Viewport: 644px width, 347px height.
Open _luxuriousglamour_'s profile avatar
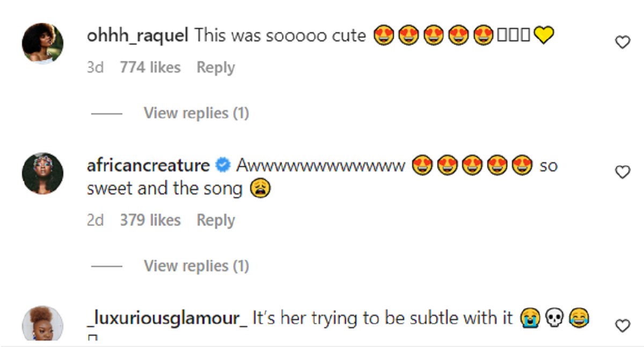(x=42, y=324)
